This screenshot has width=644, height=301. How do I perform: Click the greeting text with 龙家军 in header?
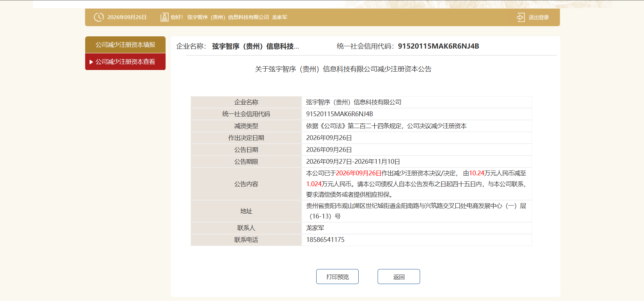(x=229, y=17)
